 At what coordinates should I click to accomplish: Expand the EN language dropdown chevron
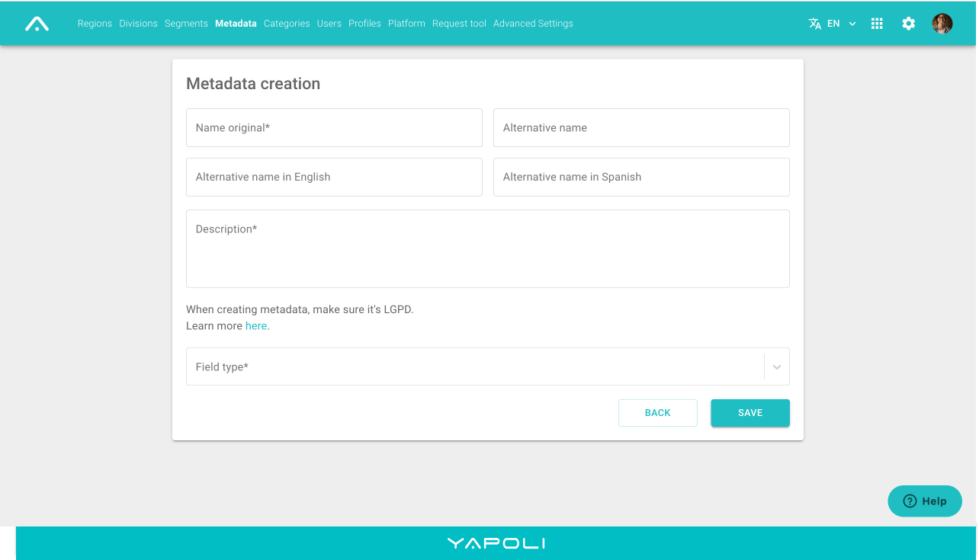click(852, 24)
